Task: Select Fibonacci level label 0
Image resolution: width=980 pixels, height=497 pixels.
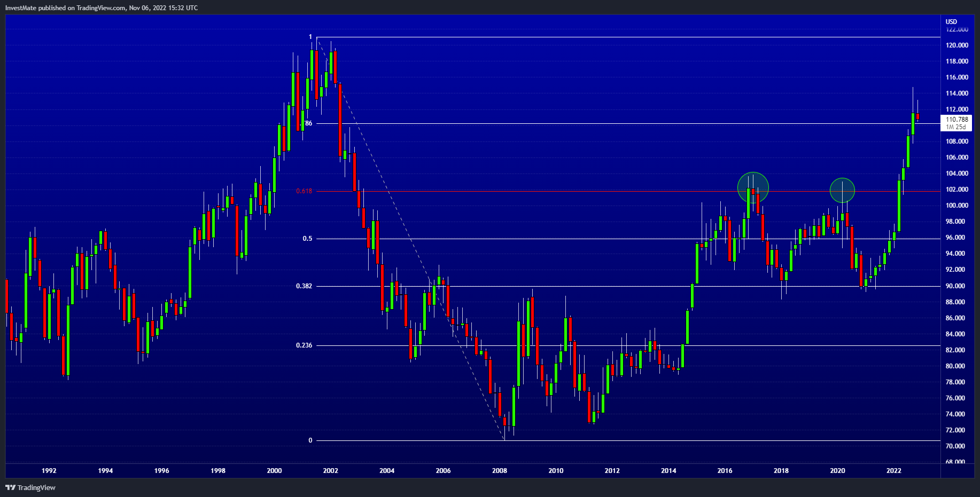Action: click(x=310, y=440)
